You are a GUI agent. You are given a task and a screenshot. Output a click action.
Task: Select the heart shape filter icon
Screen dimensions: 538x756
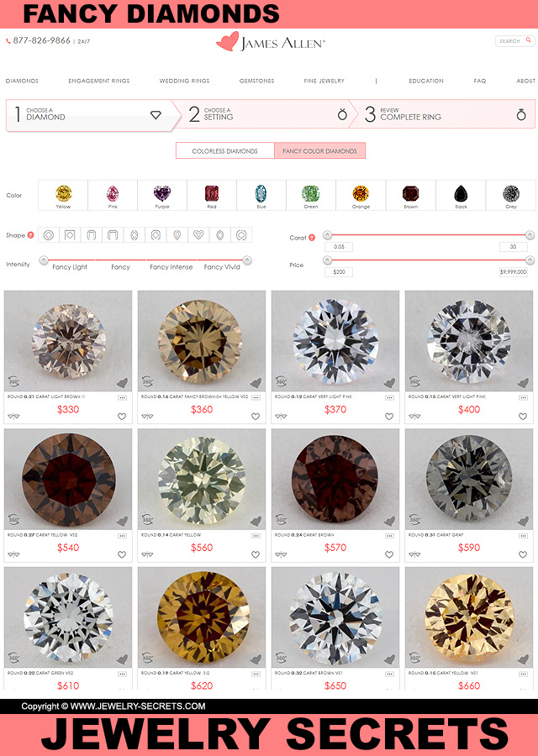[198, 235]
